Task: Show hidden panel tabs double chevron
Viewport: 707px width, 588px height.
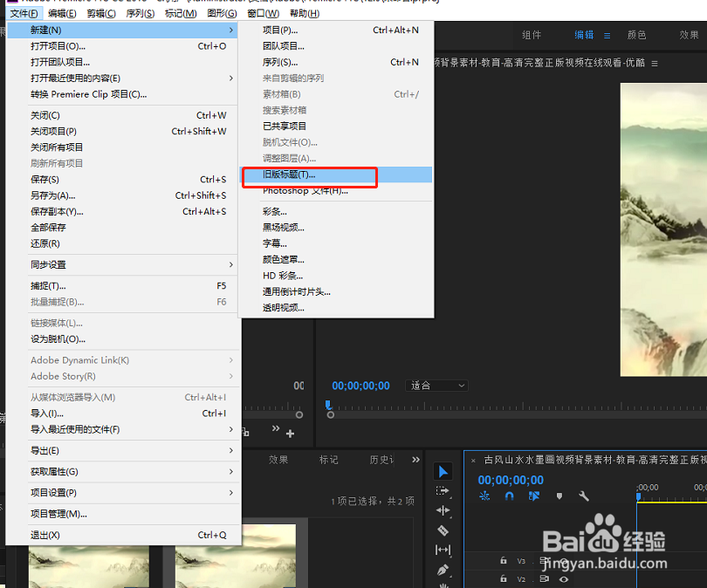Action: coord(415,460)
